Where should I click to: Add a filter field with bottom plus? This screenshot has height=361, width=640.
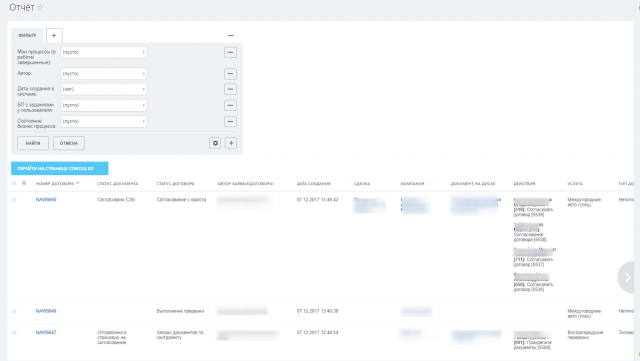pyautogui.click(x=231, y=143)
